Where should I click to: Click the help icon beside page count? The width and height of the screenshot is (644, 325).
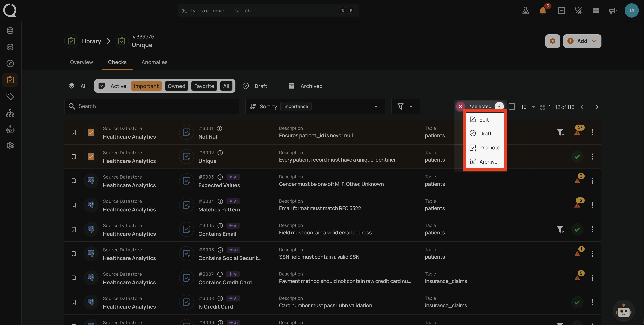tap(542, 107)
